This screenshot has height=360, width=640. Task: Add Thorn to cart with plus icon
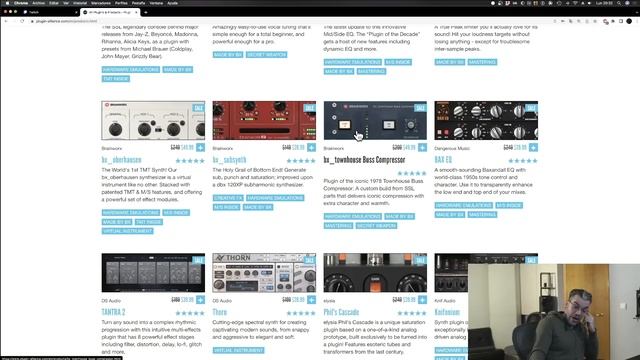click(x=311, y=300)
